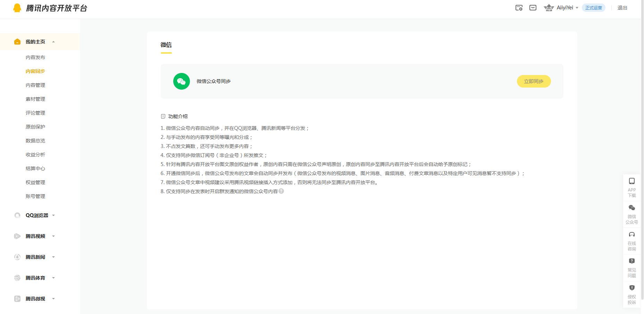The image size is (644, 314).
Task: Click the AiiyiYei username
Action: click(565, 8)
